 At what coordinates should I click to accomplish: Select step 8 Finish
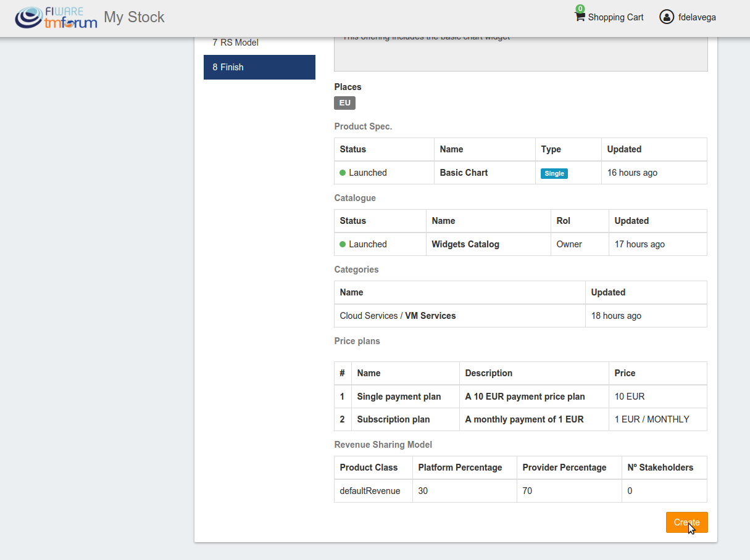(x=259, y=67)
